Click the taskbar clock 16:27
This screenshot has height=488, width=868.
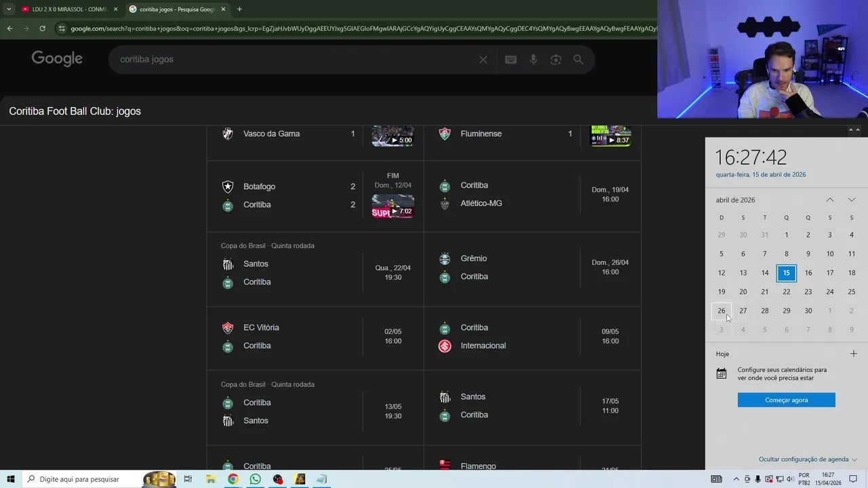point(828,479)
